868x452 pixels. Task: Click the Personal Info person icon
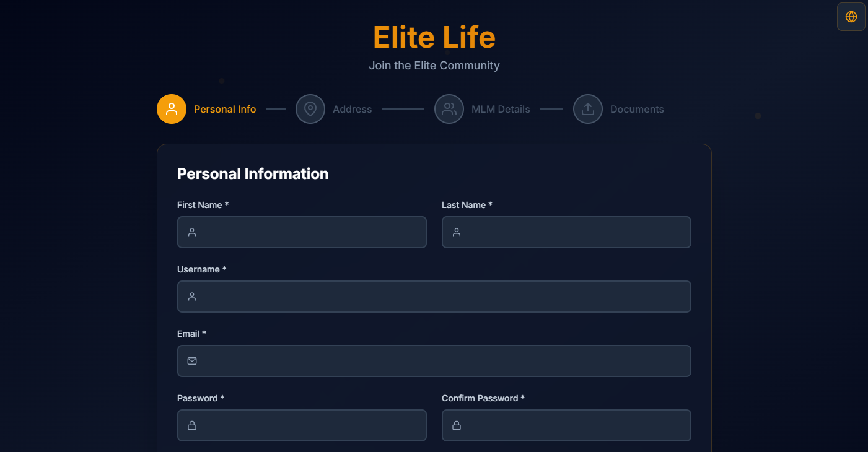tap(172, 108)
